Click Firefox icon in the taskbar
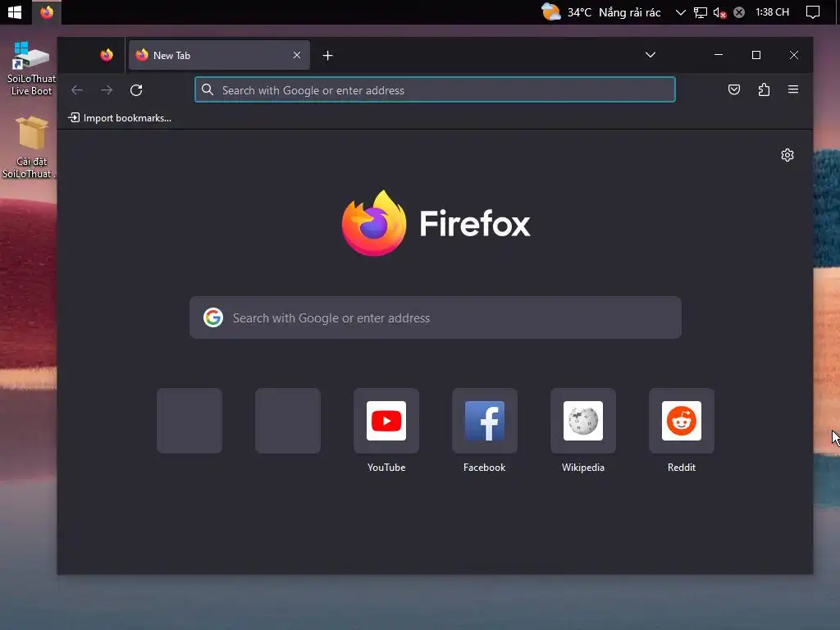Screen dimensions: 840x630 coord(47,11)
